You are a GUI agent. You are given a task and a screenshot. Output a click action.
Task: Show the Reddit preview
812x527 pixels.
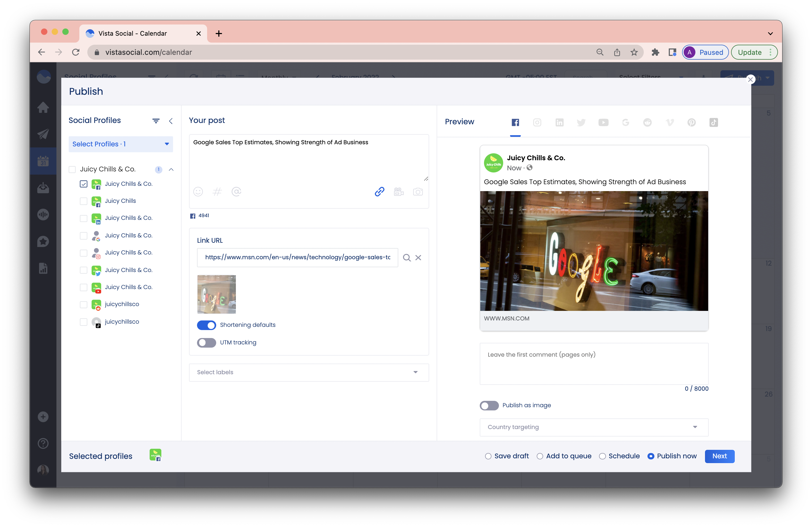(647, 122)
